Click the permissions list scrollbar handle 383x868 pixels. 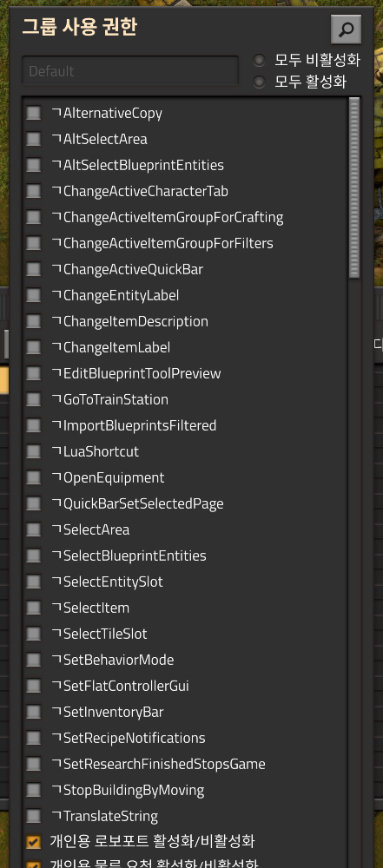[x=354, y=188]
